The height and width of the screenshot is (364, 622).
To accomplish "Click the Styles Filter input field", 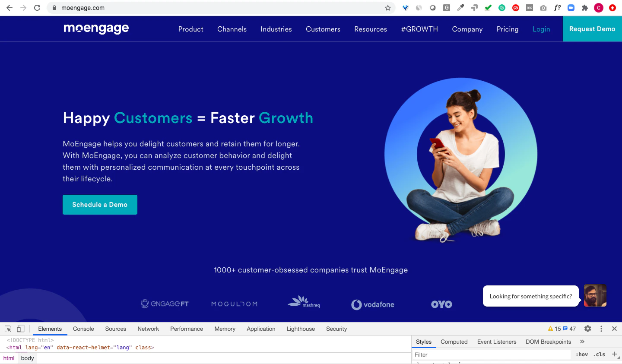I will click(x=492, y=355).
